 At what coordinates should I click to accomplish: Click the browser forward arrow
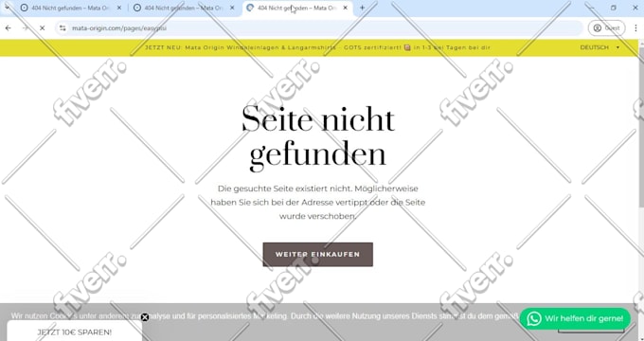[26, 27]
